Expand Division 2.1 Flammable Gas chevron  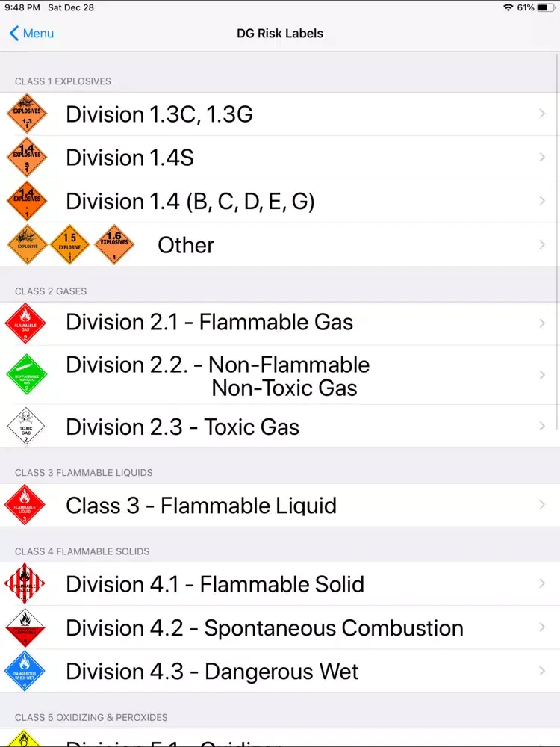pos(542,323)
